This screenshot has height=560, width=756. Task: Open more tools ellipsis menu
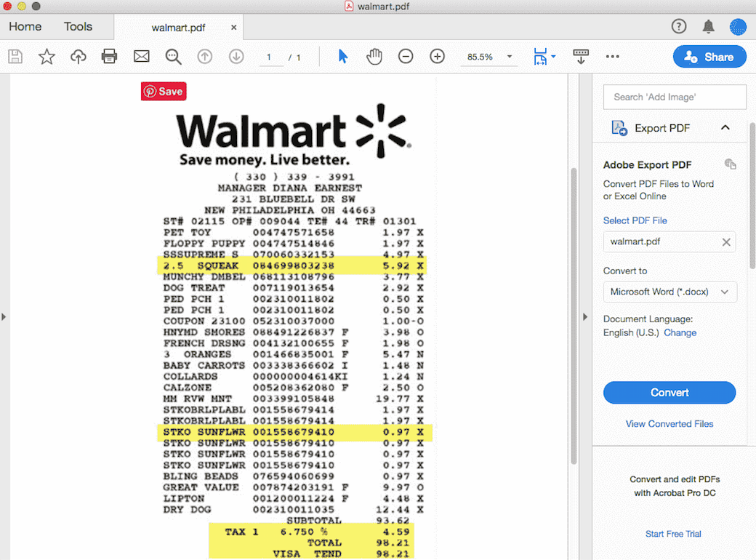coord(612,57)
